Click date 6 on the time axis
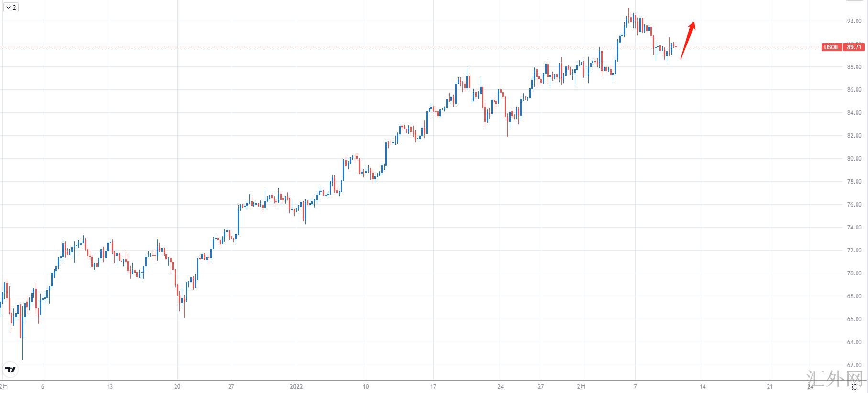The width and height of the screenshot is (868, 393). click(x=43, y=387)
